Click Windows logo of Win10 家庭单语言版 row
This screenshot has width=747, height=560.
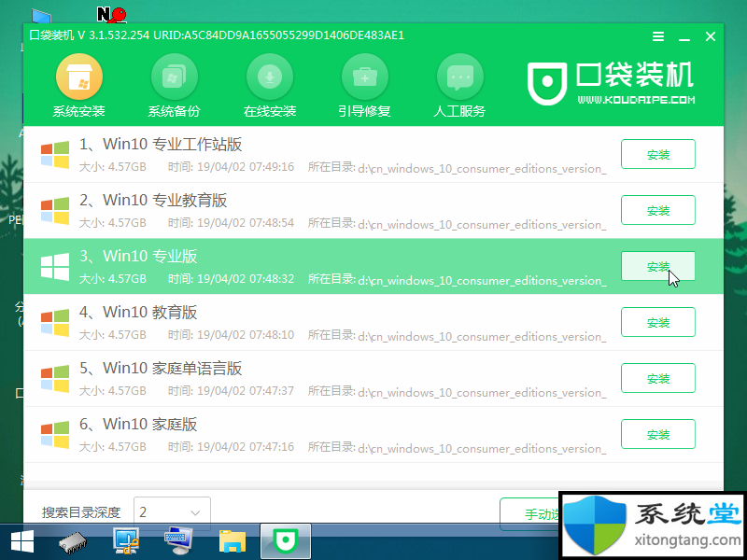click(55, 379)
